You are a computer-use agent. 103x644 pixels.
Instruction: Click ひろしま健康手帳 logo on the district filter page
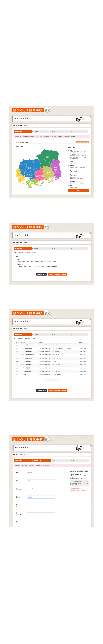(x=27, y=227)
